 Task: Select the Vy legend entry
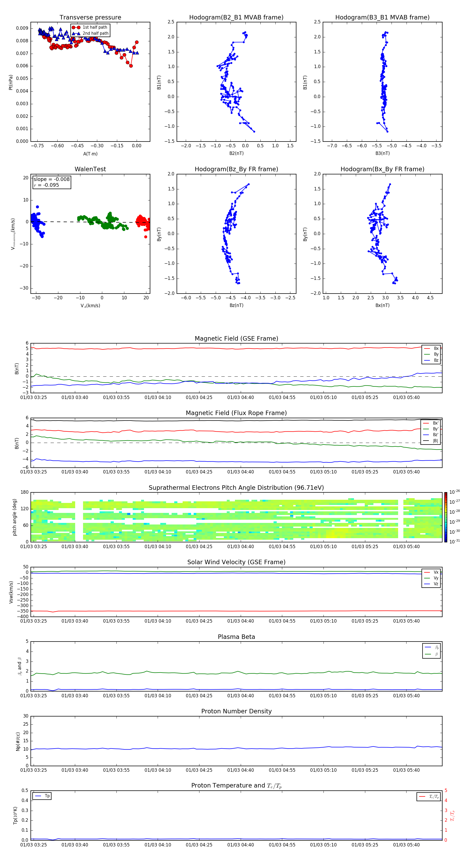coord(431,578)
